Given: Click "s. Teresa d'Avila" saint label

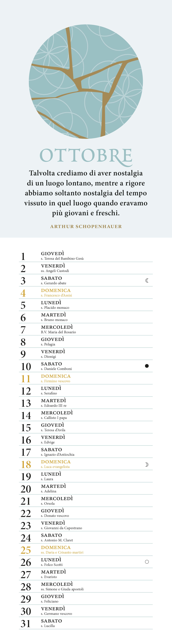Looking at the screenshot, I should coord(53,430).
